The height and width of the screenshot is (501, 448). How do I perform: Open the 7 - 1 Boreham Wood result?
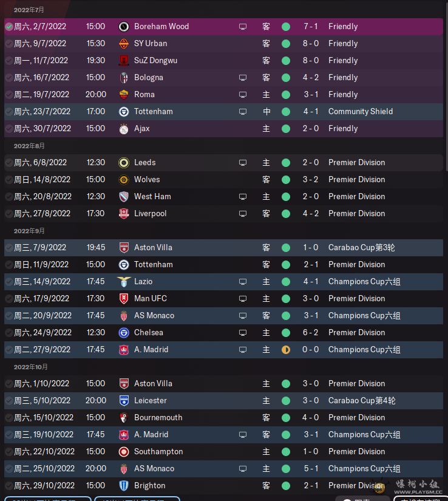click(310, 27)
